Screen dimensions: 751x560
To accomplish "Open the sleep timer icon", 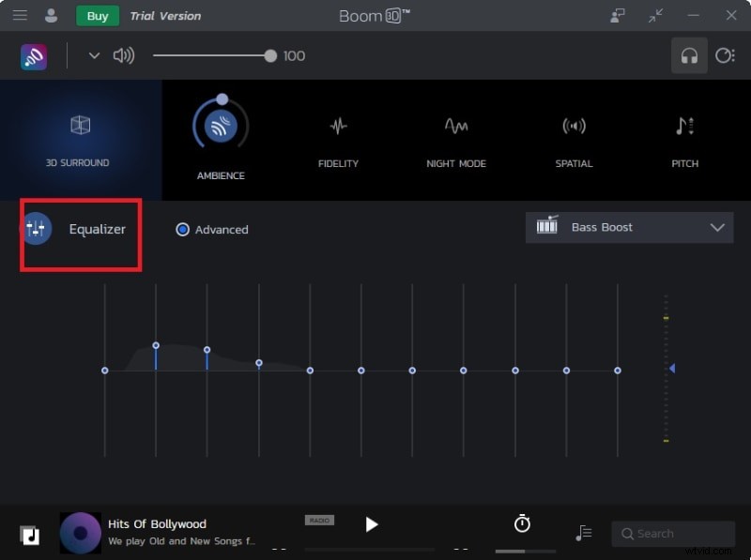I will 521,524.
